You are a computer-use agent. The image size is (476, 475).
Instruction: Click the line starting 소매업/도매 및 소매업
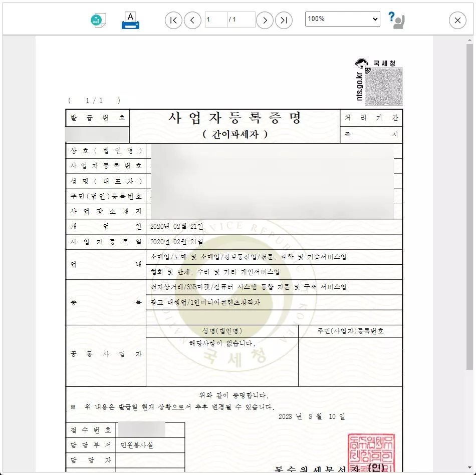249,257
